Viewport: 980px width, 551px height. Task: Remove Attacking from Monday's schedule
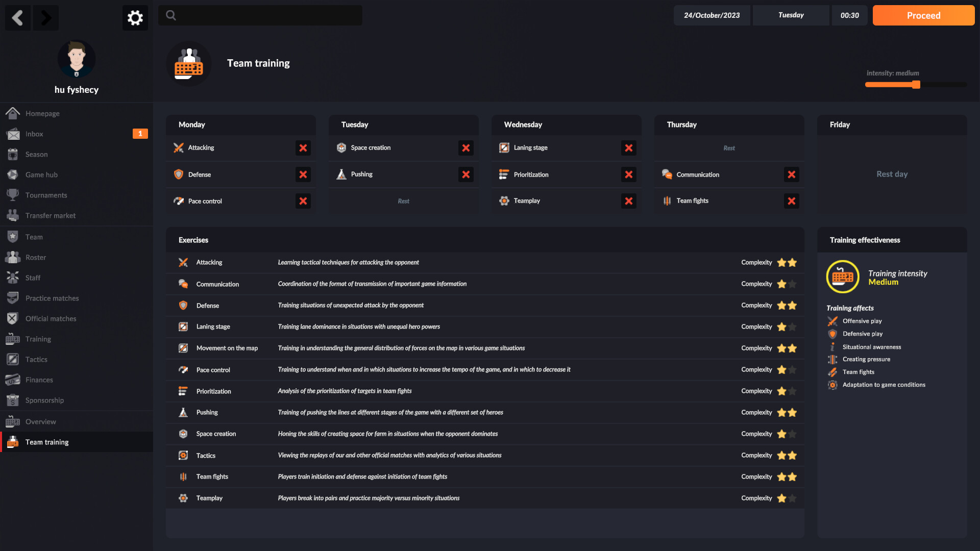[x=303, y=148]
